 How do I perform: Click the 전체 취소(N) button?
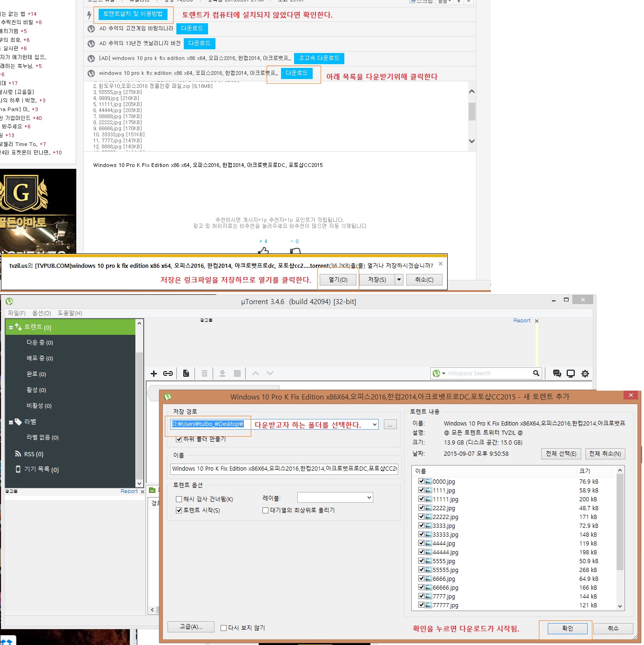tap(605, 453)
